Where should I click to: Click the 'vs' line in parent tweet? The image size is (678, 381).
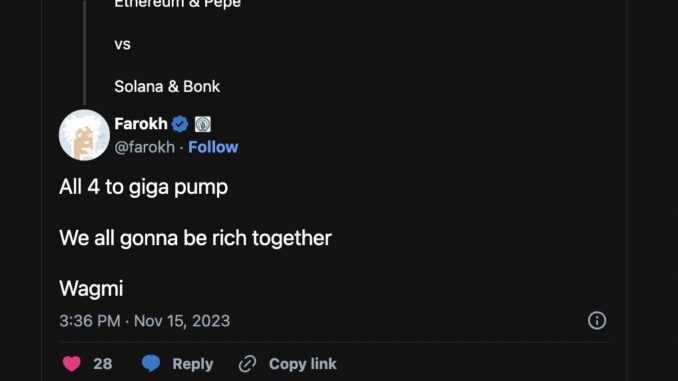coord(122,45)
